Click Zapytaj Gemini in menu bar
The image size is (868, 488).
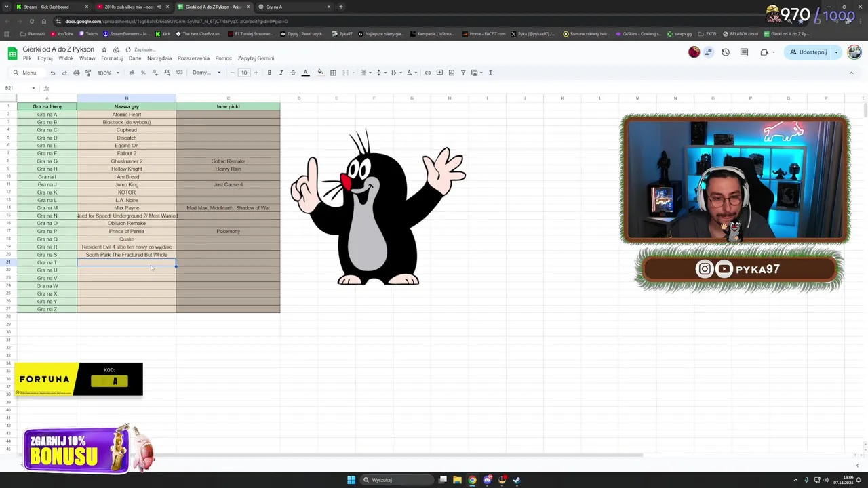(x=256, y=58)
